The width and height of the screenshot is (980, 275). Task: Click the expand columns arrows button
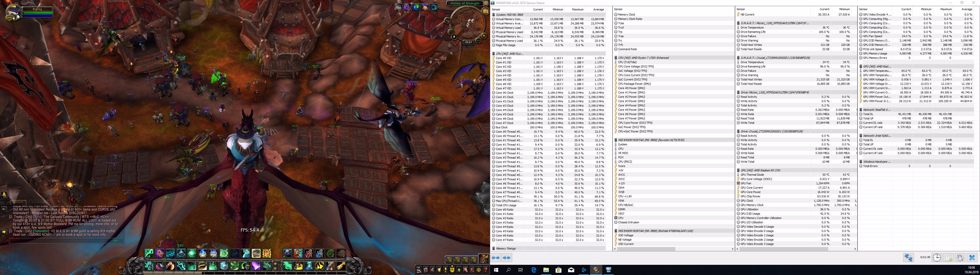click(496, 257)
